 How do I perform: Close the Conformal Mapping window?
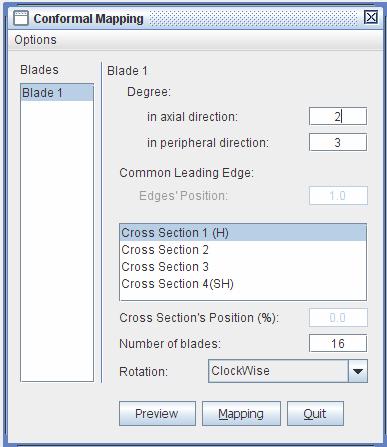(371, 17)
